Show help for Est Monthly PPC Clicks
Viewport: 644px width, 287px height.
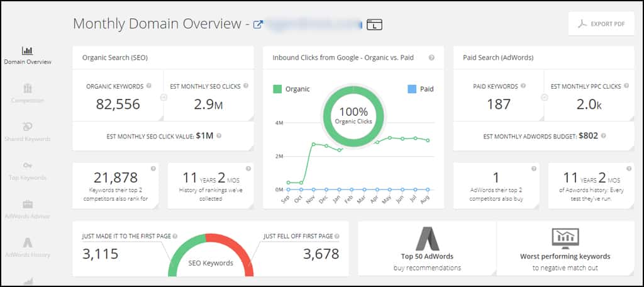tap(626, 86)
